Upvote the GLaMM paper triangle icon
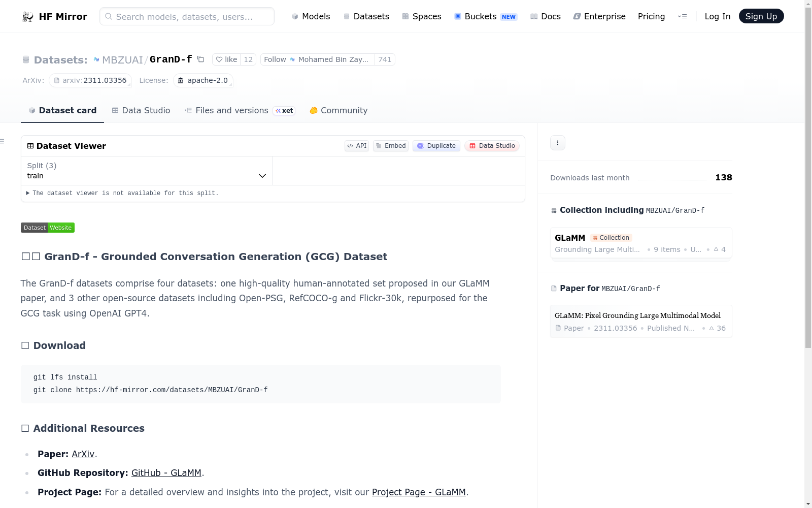This screenshot has height=508, width=812. tap(712, 328)
